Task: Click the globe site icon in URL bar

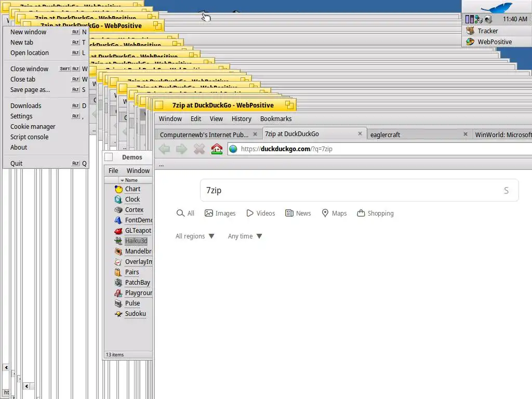Action: [233, 149]
